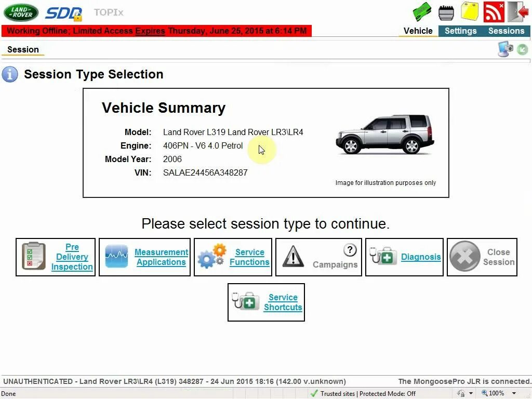Click the exit door arrow icon
This screenshot has height=399, width=532.
518,11
